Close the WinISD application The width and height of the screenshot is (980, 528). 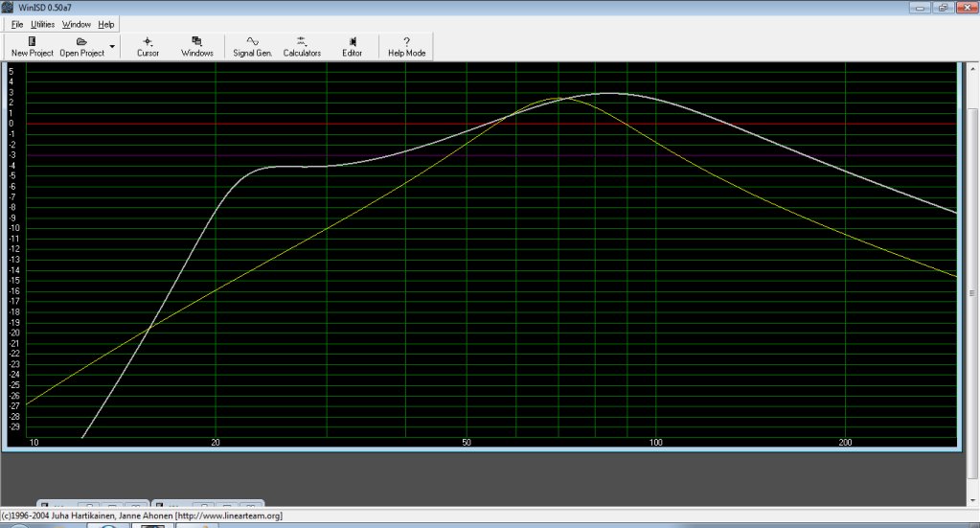click(x=967, y=8)
